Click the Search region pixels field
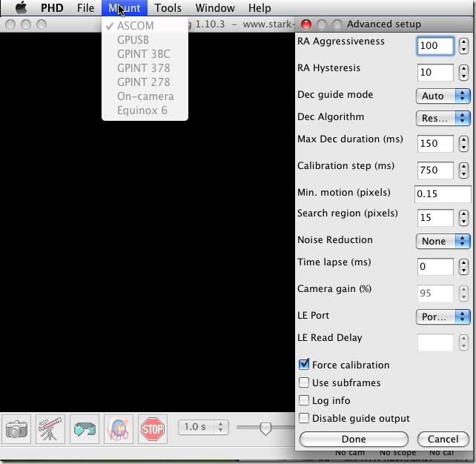Viewport: 476px width, 464px height. (435, 218)
